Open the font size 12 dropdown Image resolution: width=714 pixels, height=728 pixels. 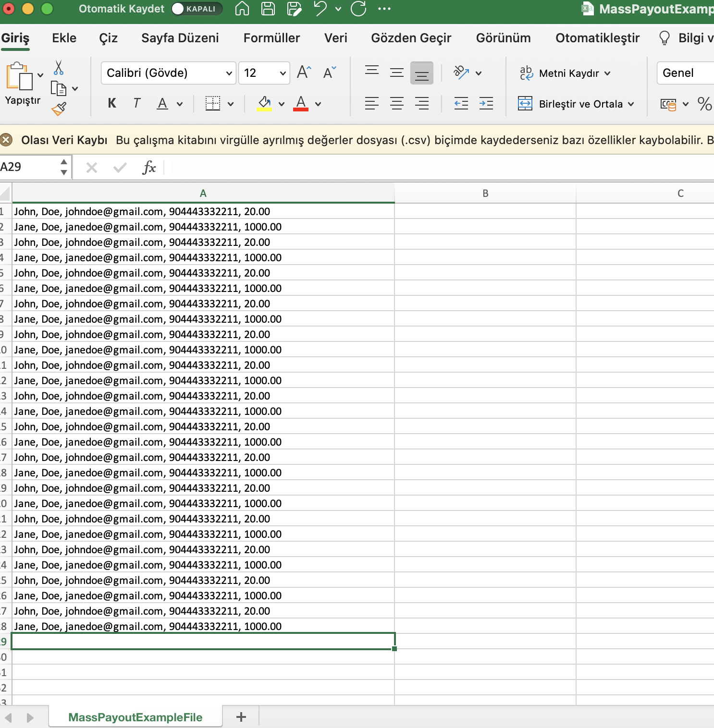click(x=283, y=73)
